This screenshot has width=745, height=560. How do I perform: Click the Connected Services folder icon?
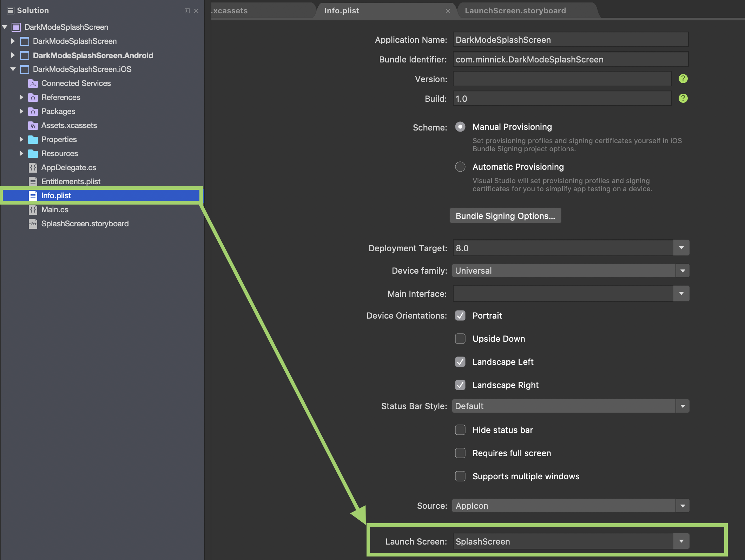[x=33, y=84]
